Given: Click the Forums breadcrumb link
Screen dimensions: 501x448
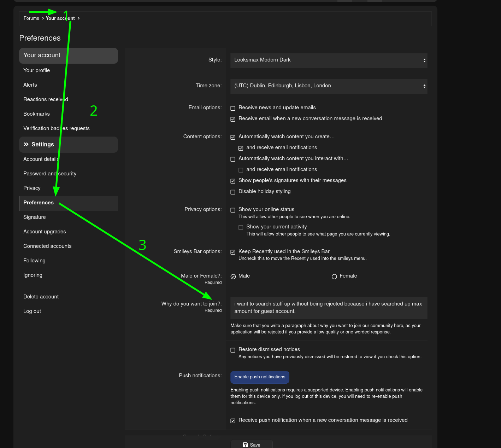Looking at the screenshot, I should point(31,18).
